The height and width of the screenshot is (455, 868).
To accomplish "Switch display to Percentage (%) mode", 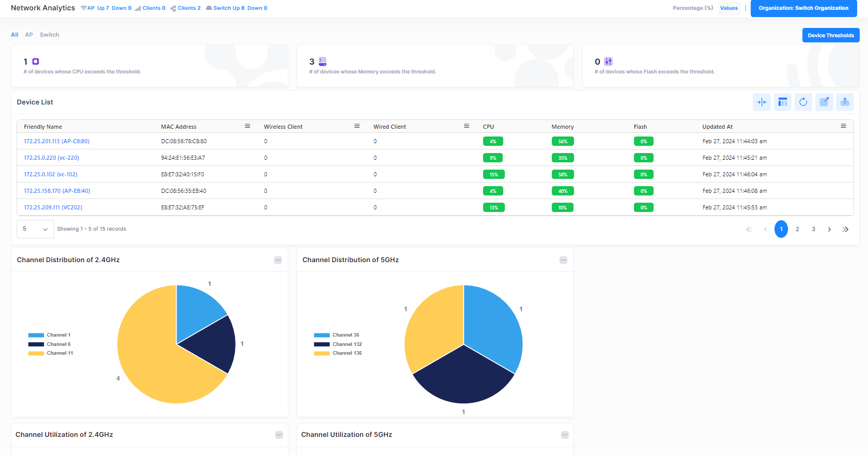I will coord(692,8).
